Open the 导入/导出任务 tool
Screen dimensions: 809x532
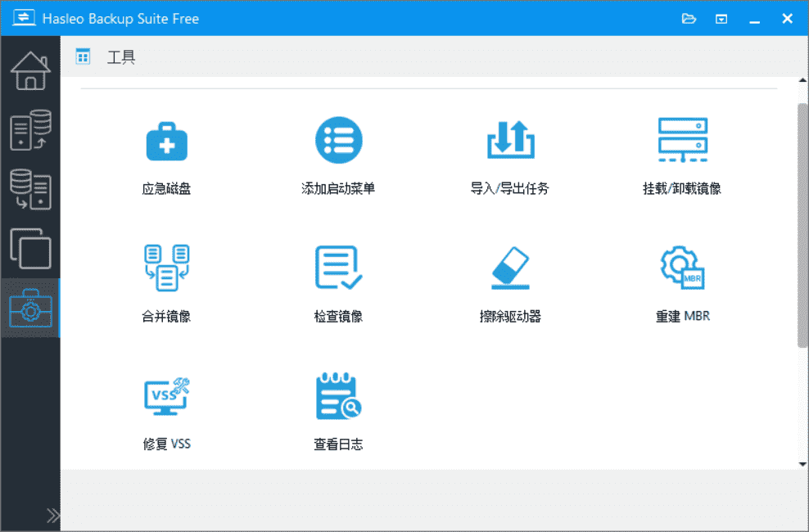tap(510, 141)
